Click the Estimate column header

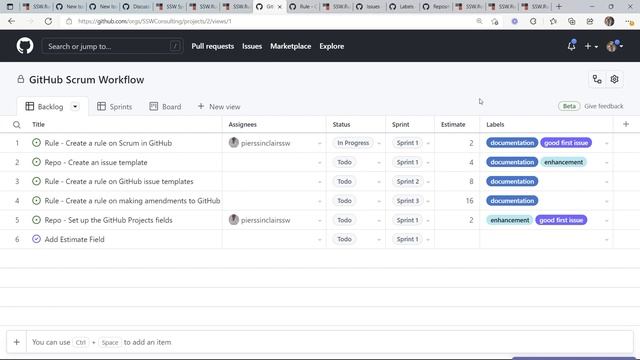[453, 124]
